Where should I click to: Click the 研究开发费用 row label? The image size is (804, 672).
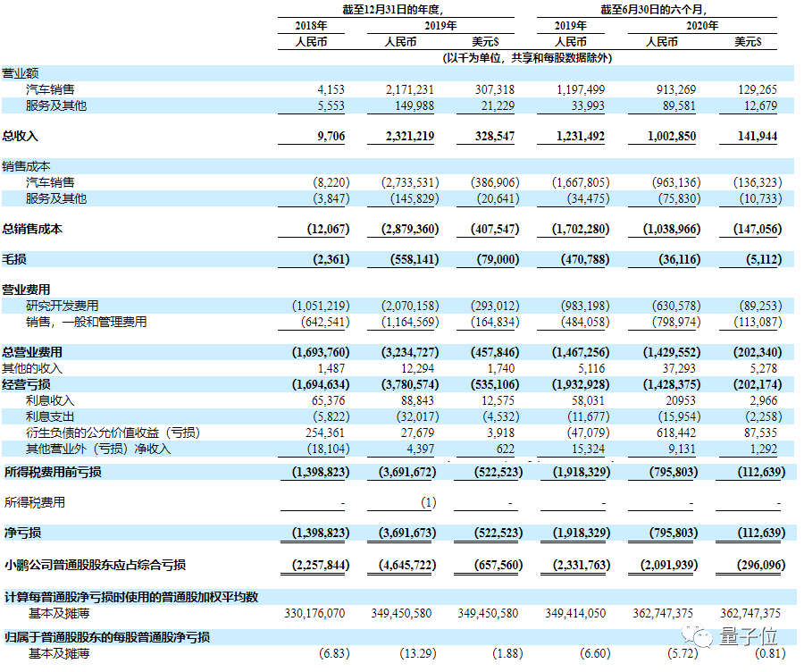(63, 307)
